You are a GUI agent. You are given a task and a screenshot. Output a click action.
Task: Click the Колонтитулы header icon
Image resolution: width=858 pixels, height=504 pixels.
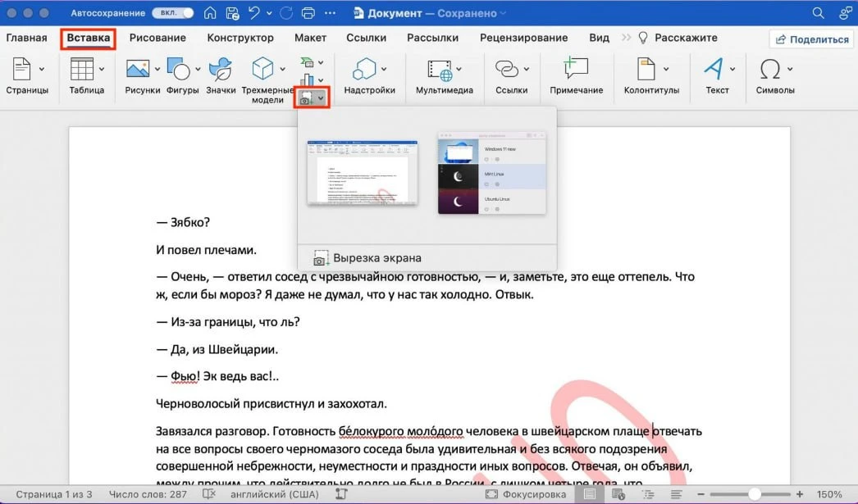click(646, 69)
